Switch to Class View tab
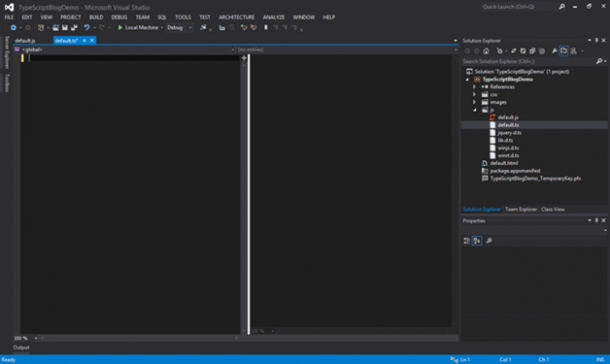Screen dimensions: 610x364 552,209
